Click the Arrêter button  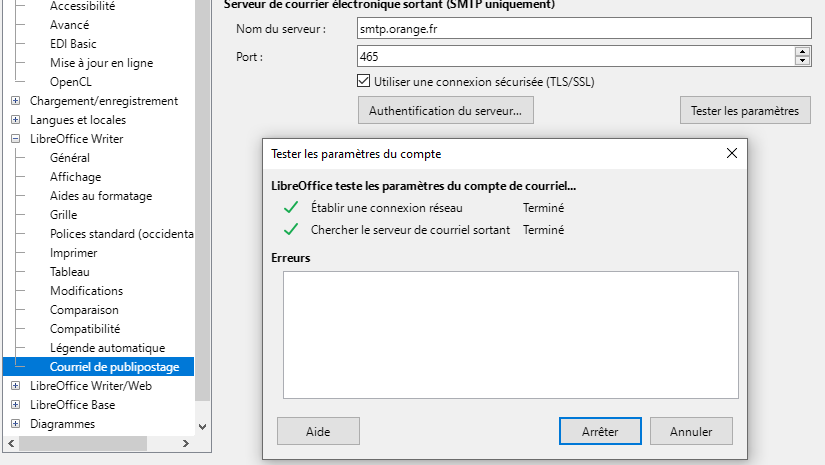600,431
